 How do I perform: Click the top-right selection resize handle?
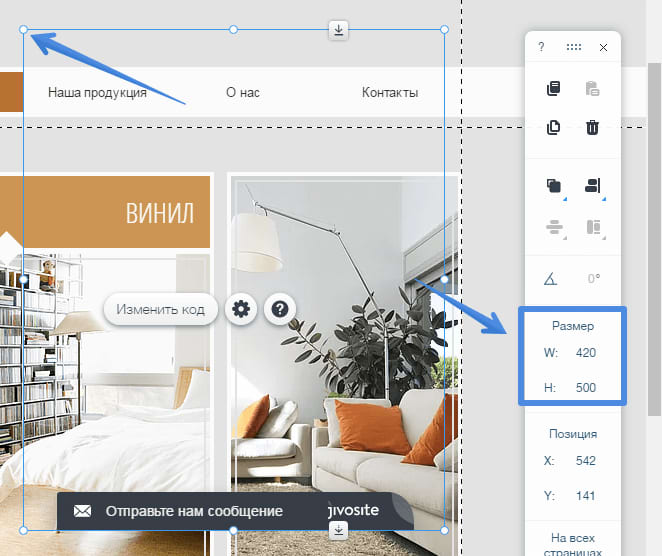(x=444, y=30)
